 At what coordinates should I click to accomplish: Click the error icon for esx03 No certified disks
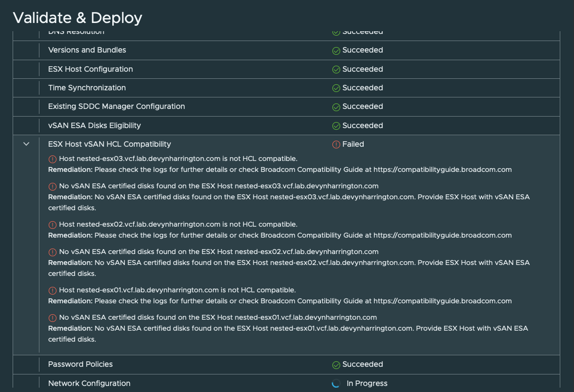(x=53, y=186)
